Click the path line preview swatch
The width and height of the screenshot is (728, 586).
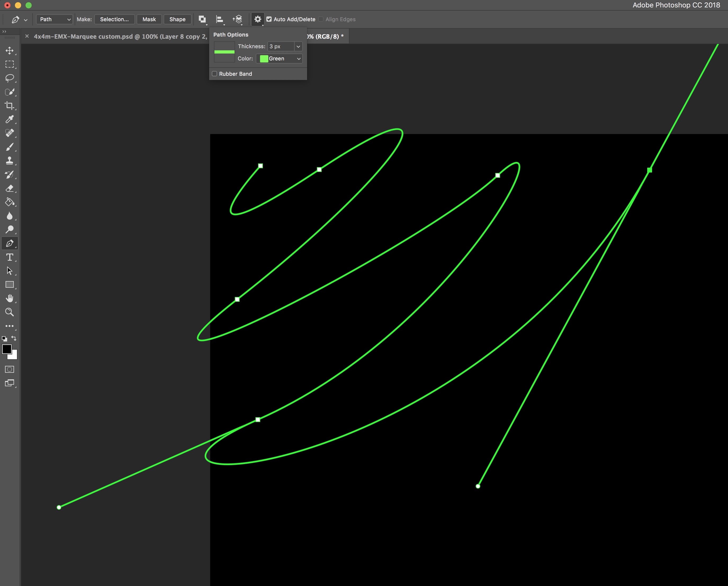click(224, 52)
